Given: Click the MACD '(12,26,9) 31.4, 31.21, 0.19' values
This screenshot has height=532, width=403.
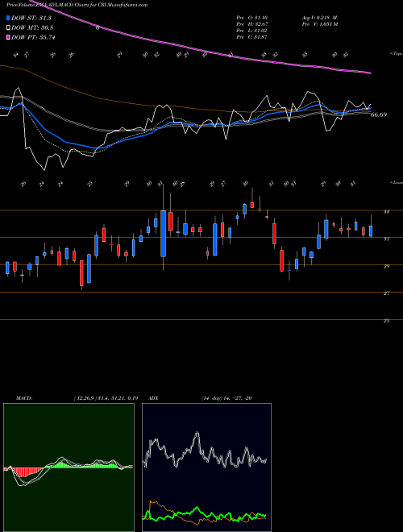Looking at the screenshot, I should (x=106, y=398).
